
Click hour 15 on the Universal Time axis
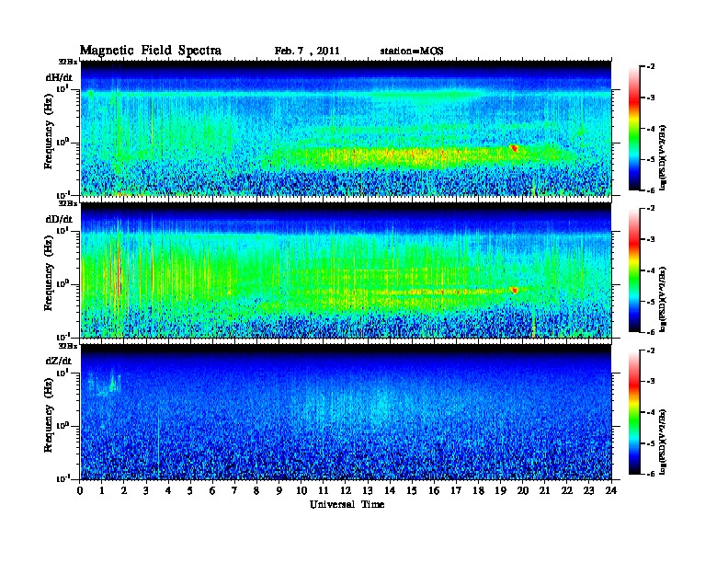point(413,490)
